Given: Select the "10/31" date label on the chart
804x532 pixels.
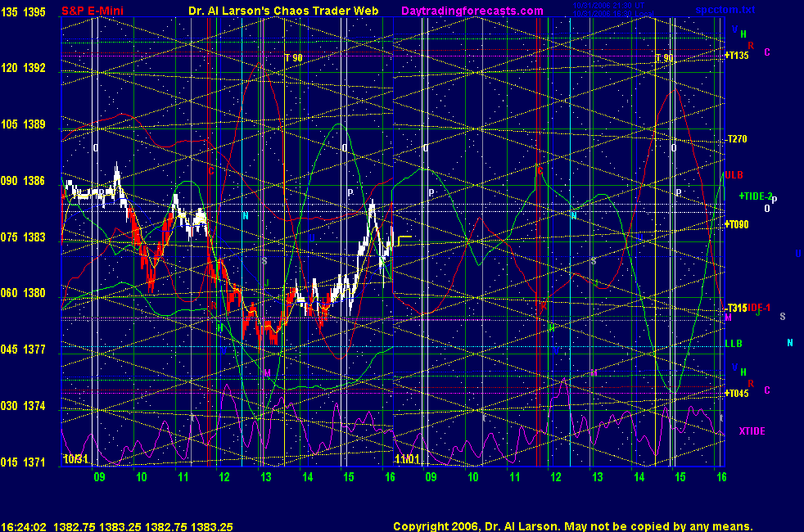Looking at the screenshot, I should click(x=75, y=458).
